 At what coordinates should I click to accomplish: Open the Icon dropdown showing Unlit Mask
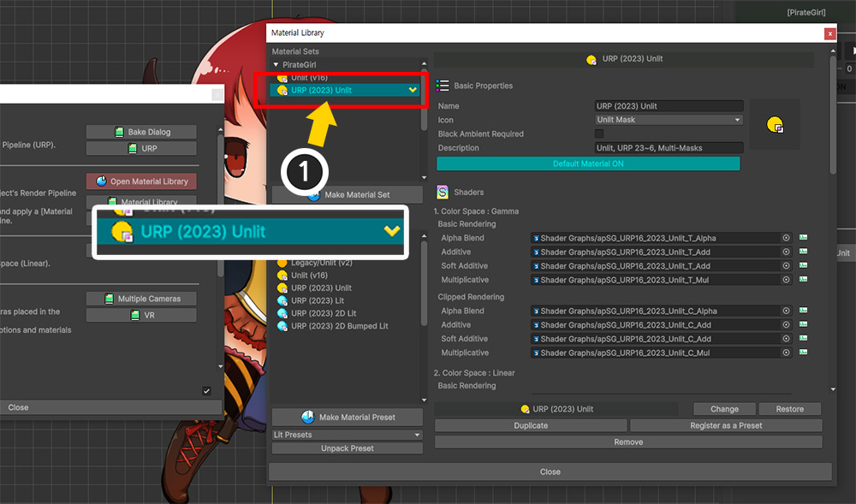669,120
